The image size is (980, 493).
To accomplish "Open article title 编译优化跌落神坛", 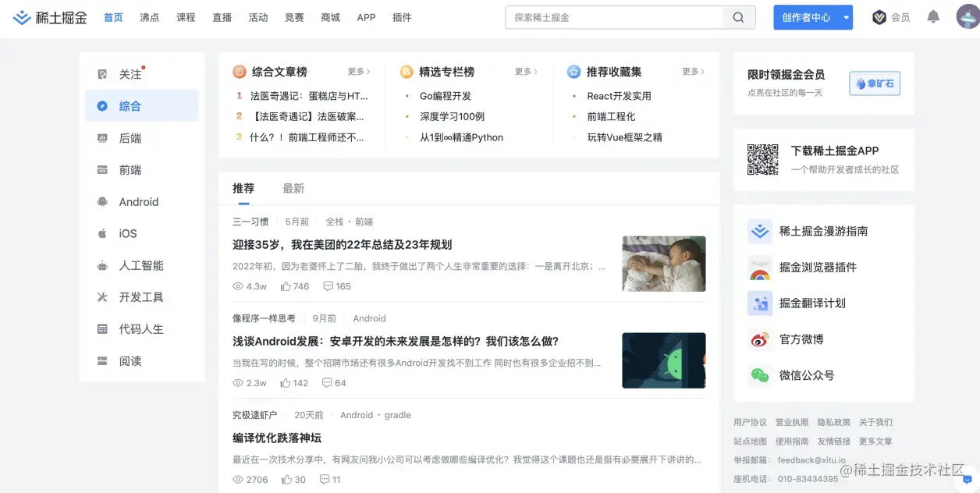I will (277, 438).
